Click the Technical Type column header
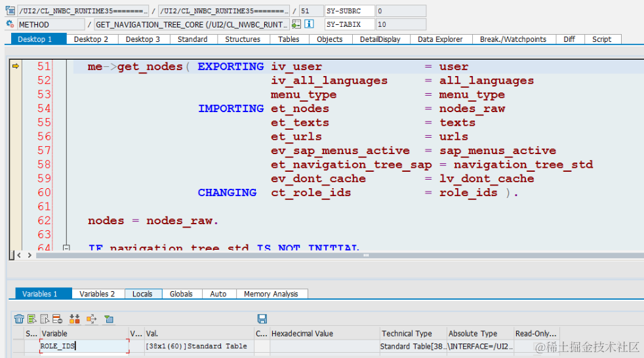The height and width of the screenshot is (358, 644). [413, 333]
